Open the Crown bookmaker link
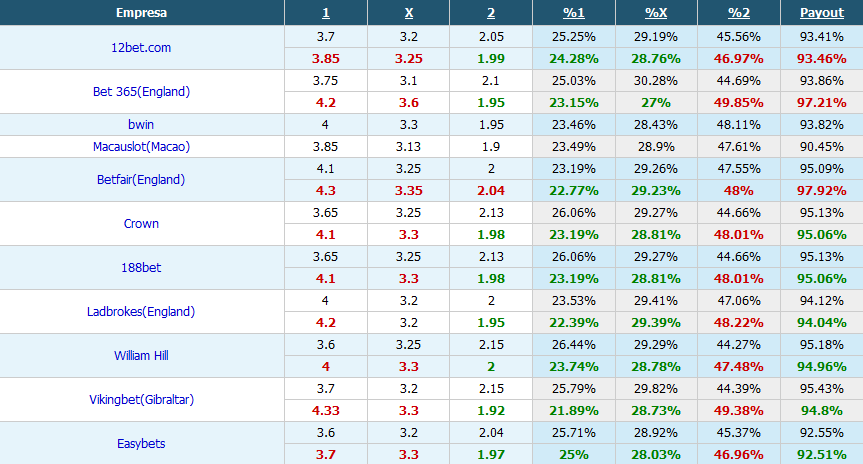 tap(141, 224)
